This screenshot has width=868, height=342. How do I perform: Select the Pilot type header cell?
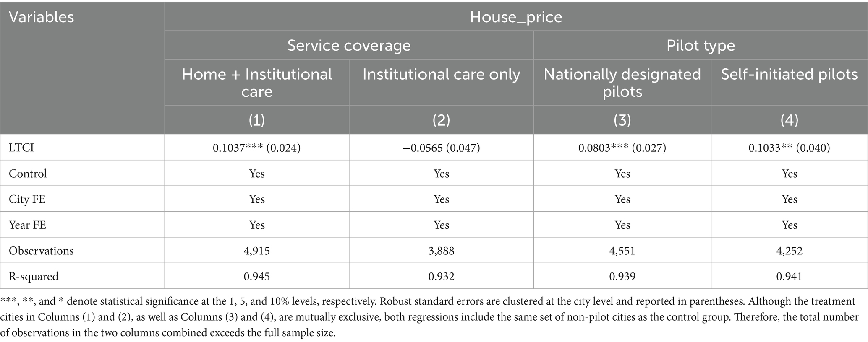(x=700, y=45)
